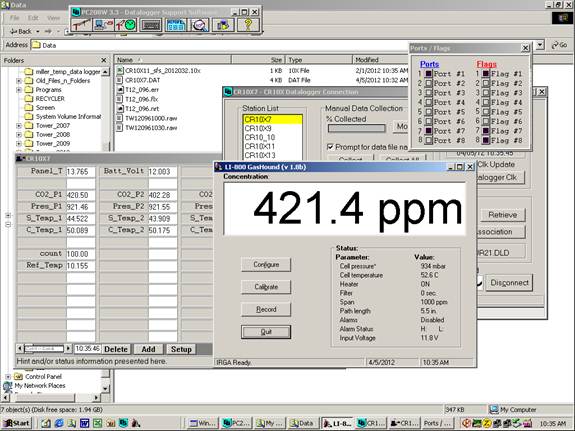This screenshot has height=431, width=575.
Task: Open the PC208W Storage Module tool icon
Action: [x=223, y=25]
